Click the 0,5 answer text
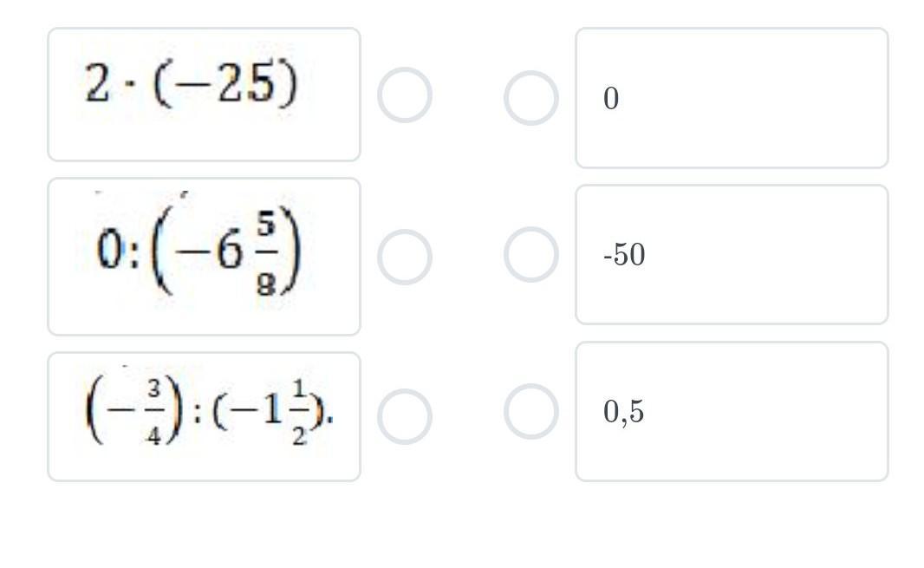The width and height of the screenshot is (924, 568). click(x=623, y=412)
